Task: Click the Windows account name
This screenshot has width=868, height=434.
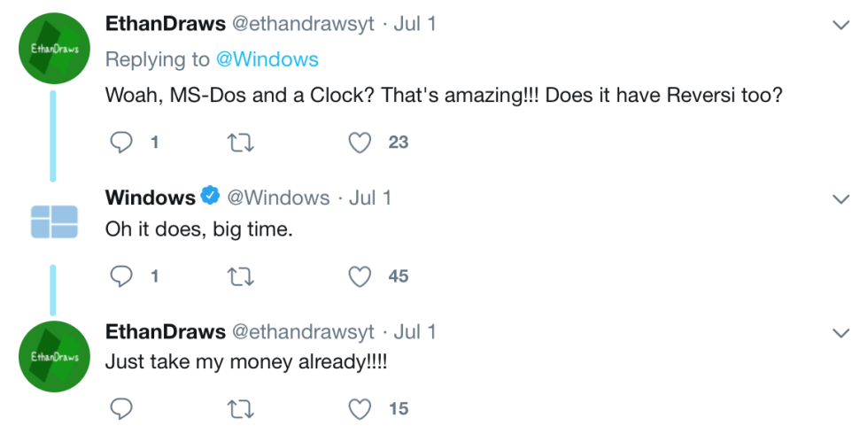Action: [151, 198]
